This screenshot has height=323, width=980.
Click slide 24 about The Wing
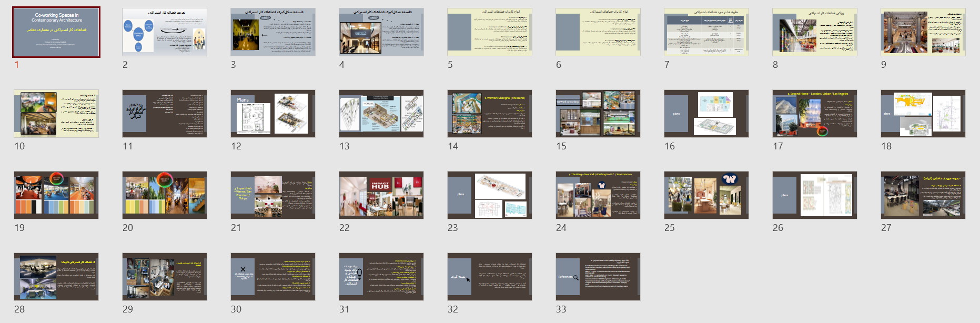pyautogui.click(x=598, y=195)
